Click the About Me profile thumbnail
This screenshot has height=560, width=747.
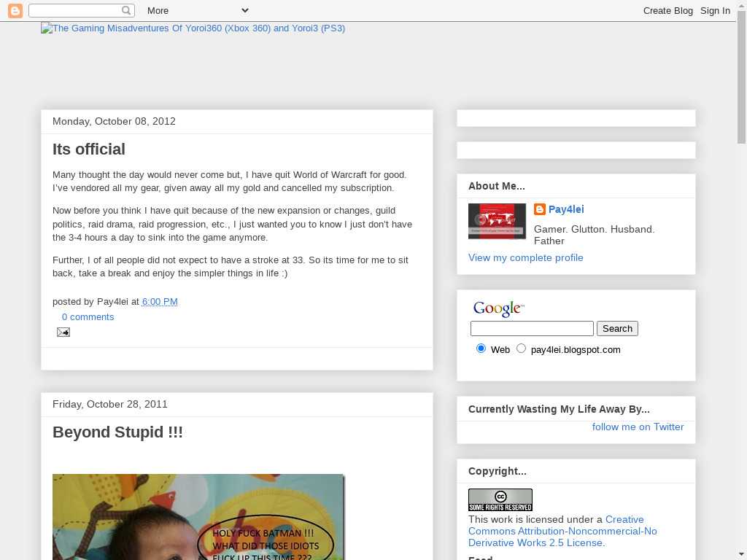[x=497, y=221]
